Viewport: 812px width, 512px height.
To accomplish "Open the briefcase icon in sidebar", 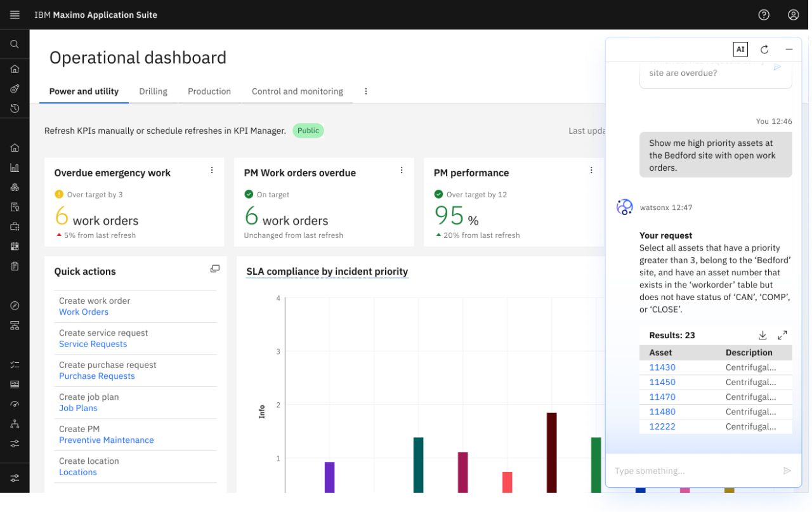I will [x=15, y=226].
